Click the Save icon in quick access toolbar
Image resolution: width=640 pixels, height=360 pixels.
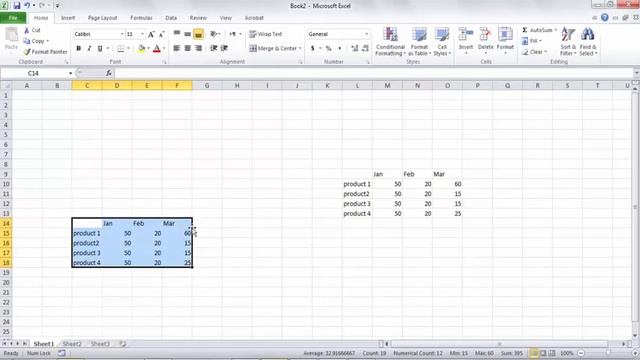click(x=17, y=6)
